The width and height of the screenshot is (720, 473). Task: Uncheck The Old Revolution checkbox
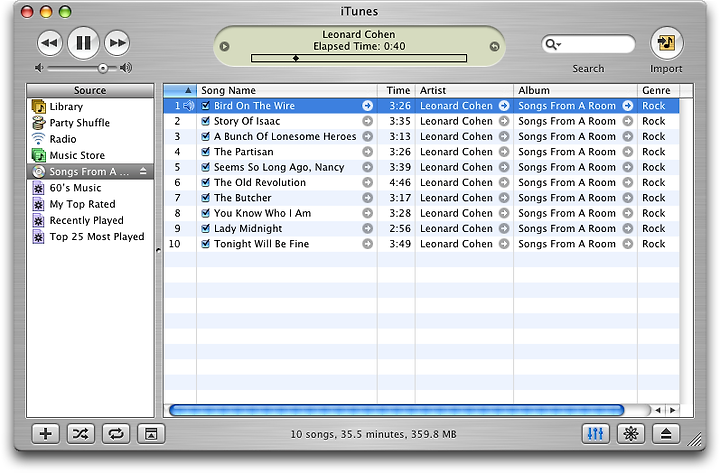[x=205, y=182]
